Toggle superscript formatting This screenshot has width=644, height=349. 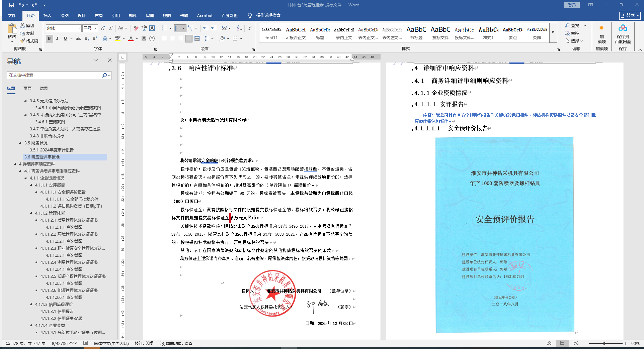[x=95, y=38]
